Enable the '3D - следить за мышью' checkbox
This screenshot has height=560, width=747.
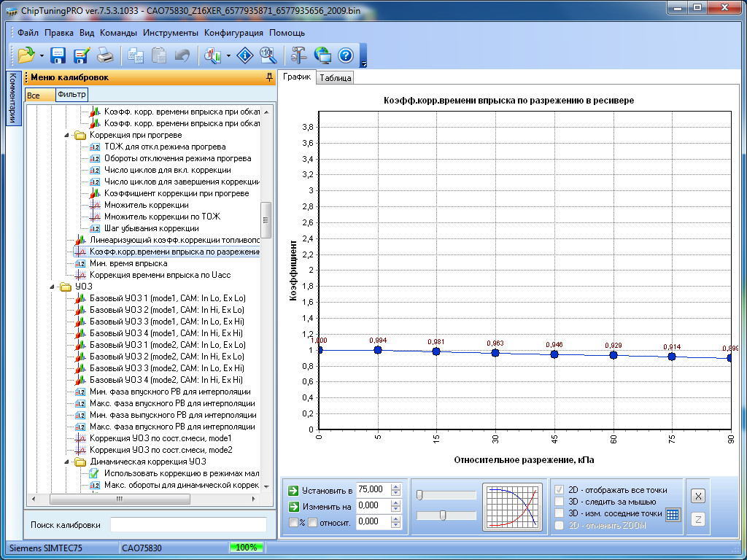(x=560, y=502)
